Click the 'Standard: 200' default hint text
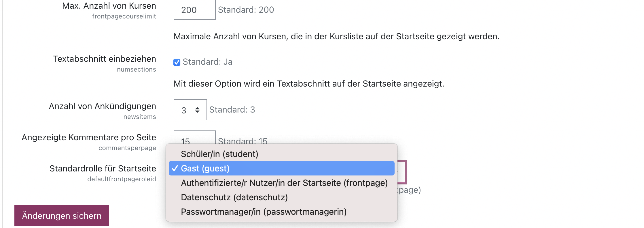Screen dimensions: 644x228 coord(246,10)
